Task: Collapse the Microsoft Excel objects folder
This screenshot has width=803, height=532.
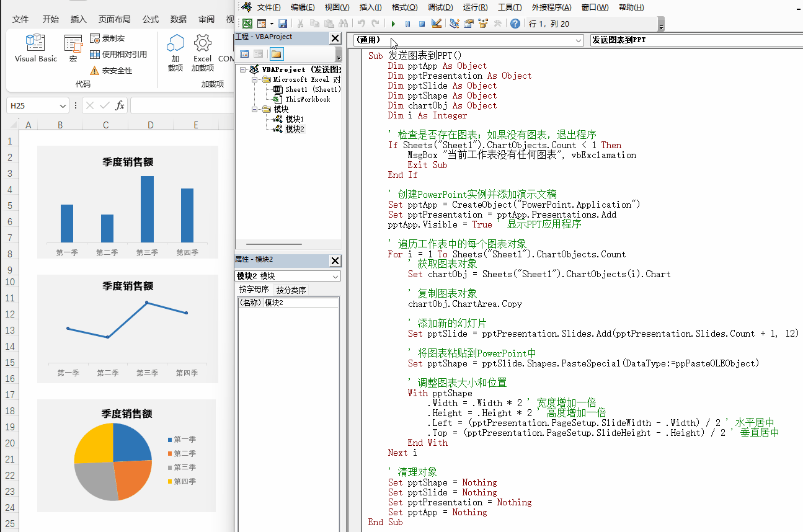Action: pos(255,79)
